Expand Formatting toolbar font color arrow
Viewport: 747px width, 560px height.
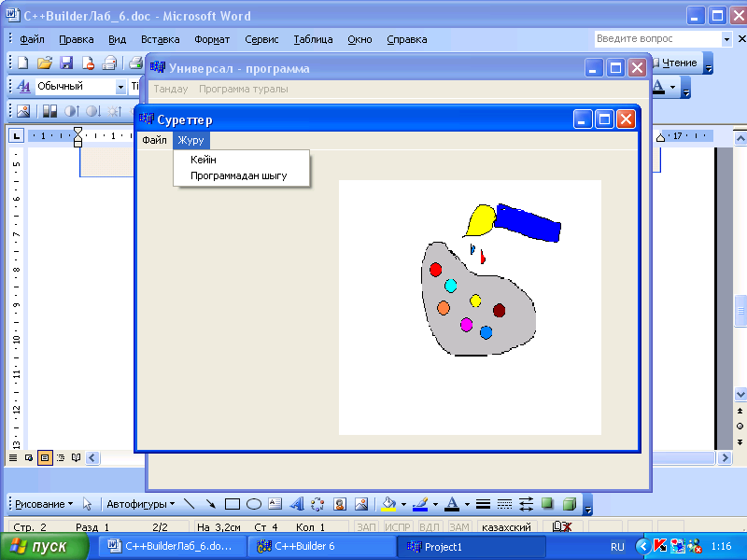click(672, 87)
